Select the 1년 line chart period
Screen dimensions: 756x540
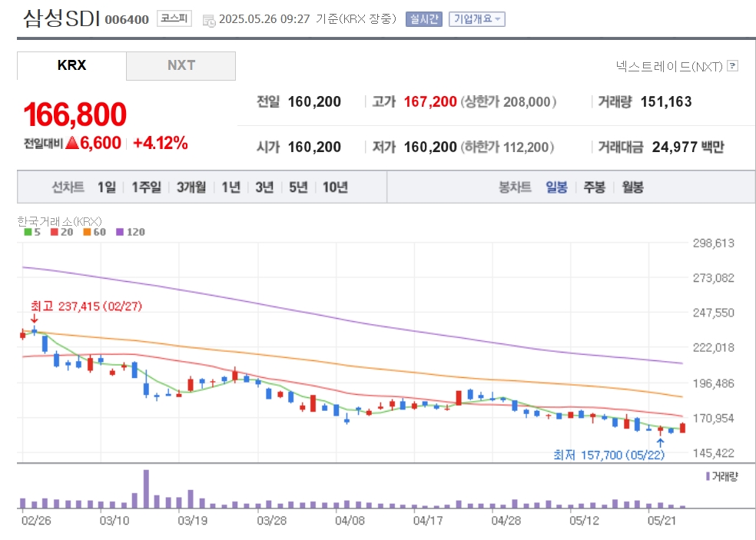click(x=231, y=187)
